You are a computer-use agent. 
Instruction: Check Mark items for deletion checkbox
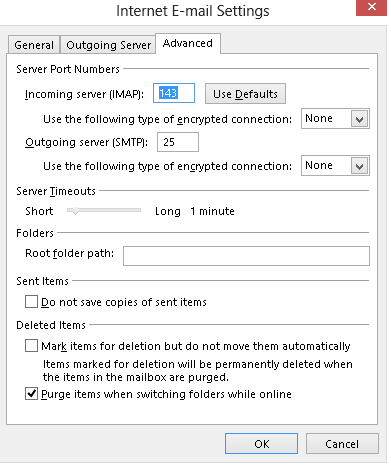tap(31, 346)
